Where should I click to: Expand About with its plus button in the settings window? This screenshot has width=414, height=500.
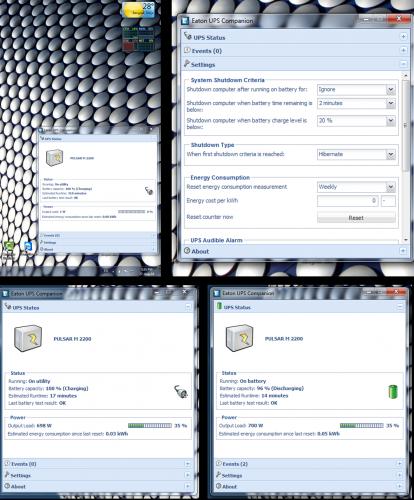(x=403, y=251)
